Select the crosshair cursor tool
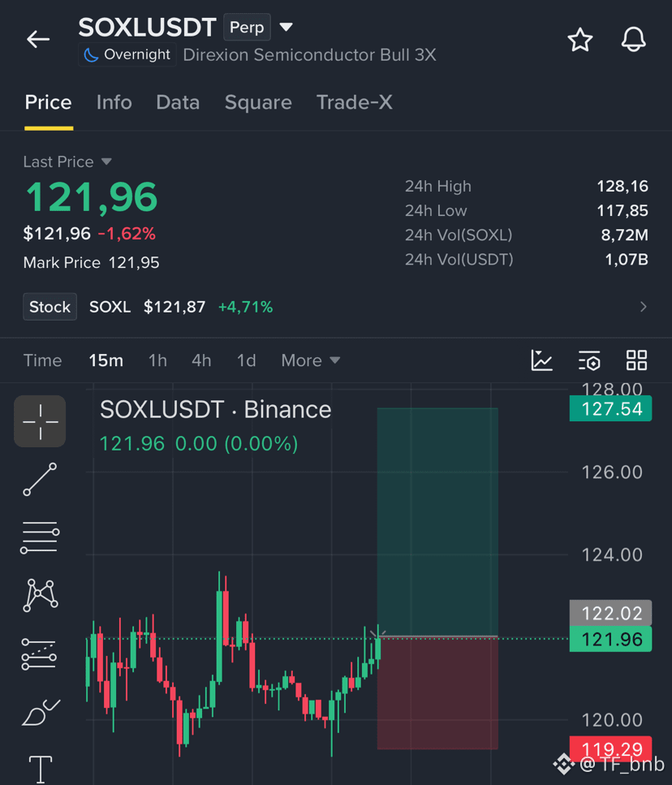 (x=40, y=421)
